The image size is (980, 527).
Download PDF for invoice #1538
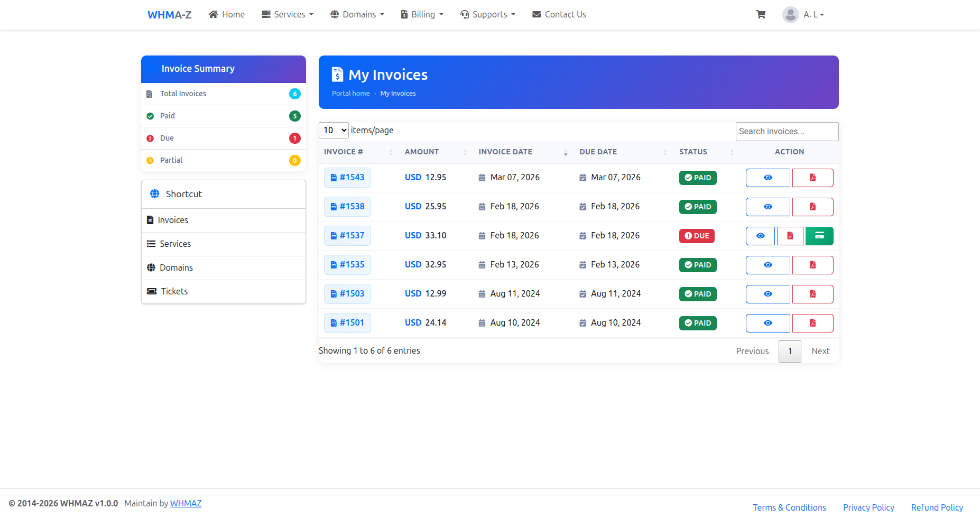coord(812,207)
